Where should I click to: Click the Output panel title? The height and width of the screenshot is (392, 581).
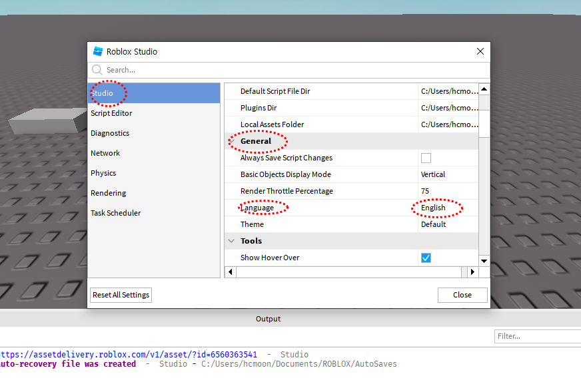(269, 319)
